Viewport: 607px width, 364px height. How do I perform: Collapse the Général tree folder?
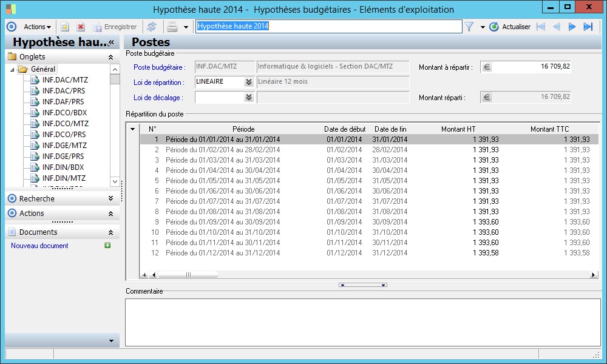click(x=13, y=69)
